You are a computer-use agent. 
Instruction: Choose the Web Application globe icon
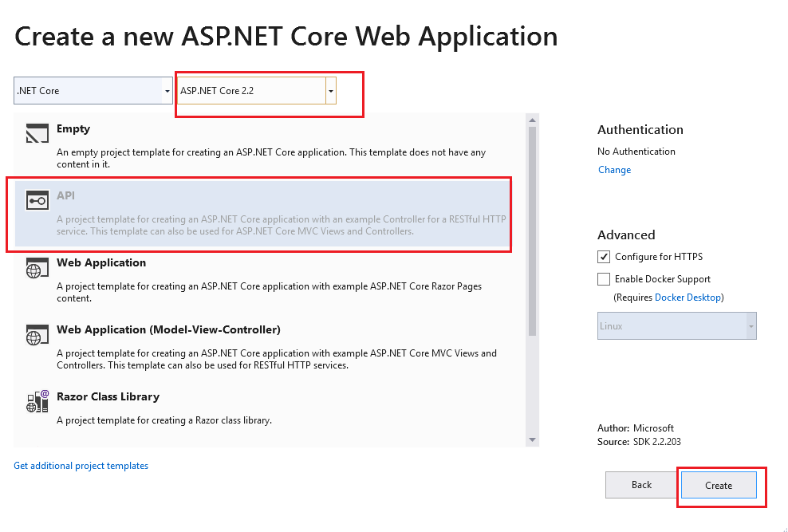pos(37,268)
